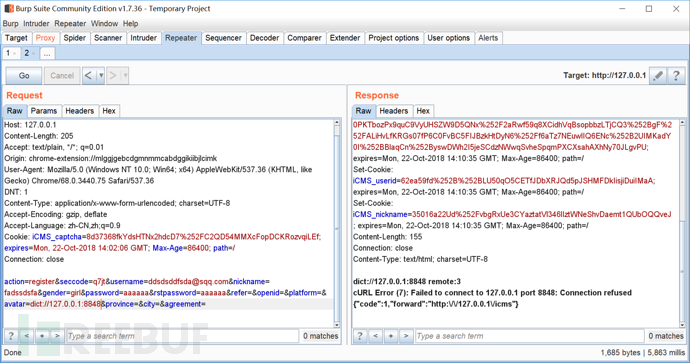Click response search help question icon
The width and height of the screenshot is (690, 363).
coord(360,336)
